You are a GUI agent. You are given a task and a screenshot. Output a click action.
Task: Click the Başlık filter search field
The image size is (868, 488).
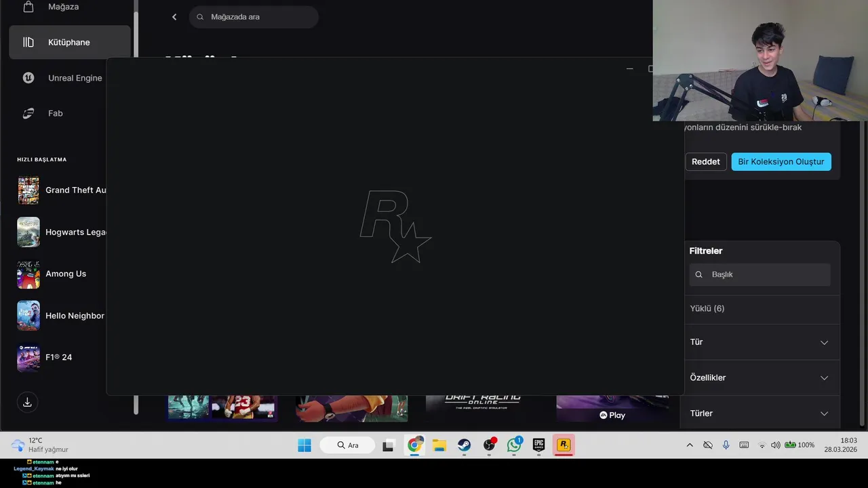coord(759,274)
